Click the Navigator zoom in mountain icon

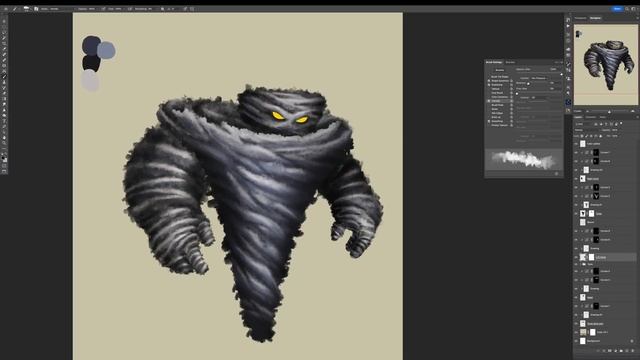633,111
